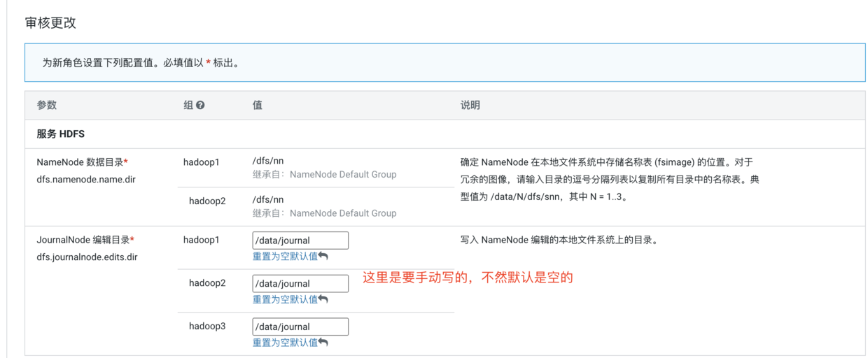Click the dfs.namenode.name.dir property name
This screenshot has height=358, width=868.
coord(86,180)
